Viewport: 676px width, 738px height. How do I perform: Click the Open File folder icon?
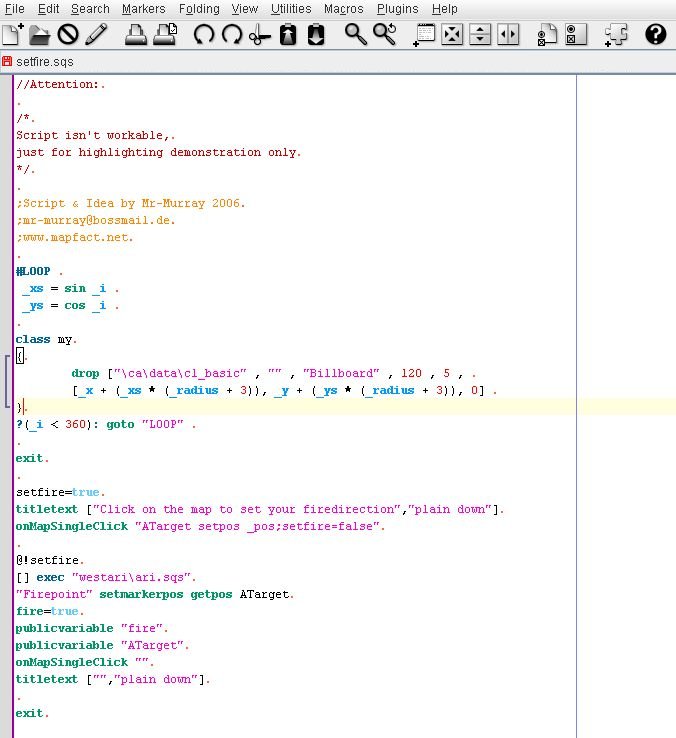40,35
